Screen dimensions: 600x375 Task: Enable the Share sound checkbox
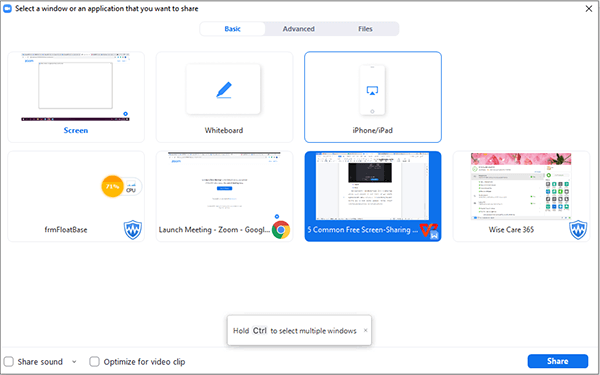(9, 362)
